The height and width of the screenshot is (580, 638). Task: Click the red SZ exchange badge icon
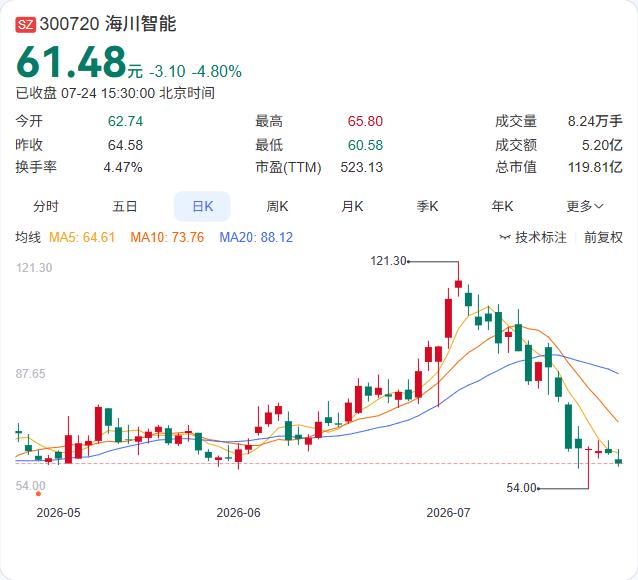pyautogui.click(x=26, y=24)
